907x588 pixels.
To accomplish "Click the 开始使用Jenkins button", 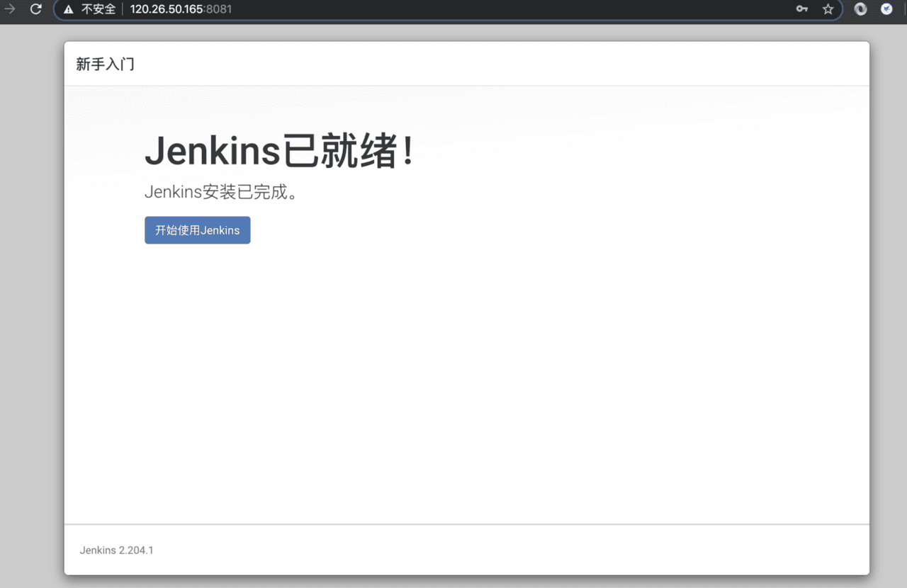I will pos(197,230).
